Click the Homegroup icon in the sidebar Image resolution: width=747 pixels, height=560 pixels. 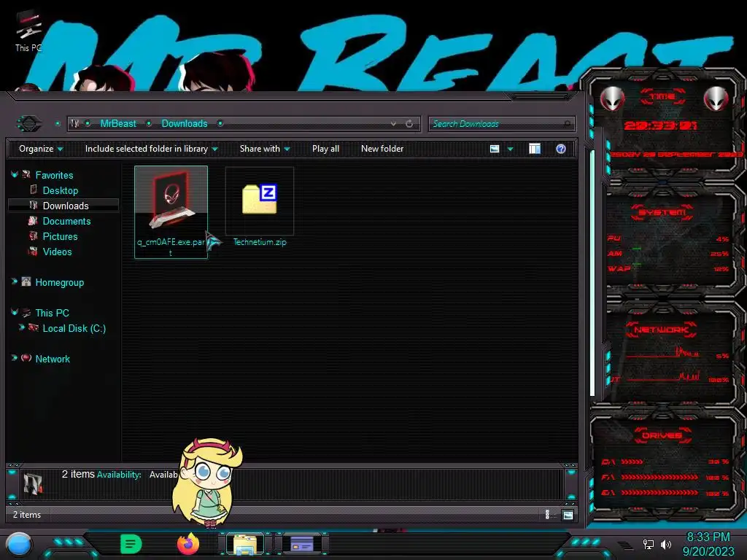pos(26,281)
